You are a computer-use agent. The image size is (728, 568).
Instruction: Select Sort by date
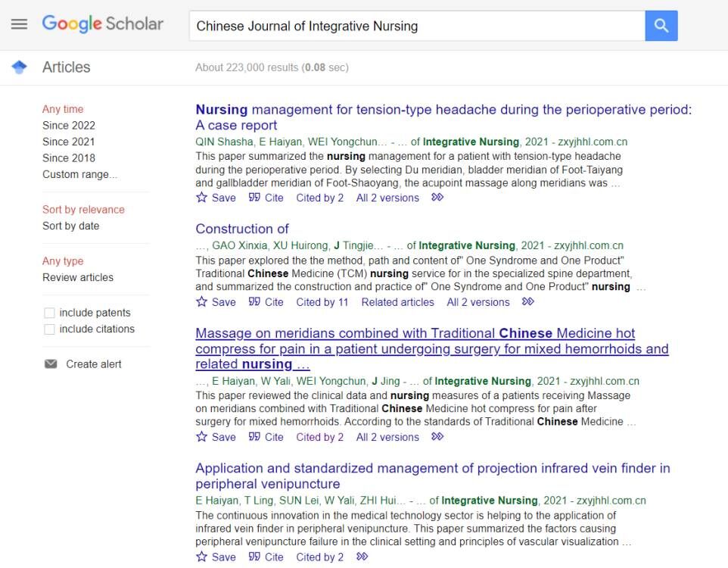click(70, 226)
